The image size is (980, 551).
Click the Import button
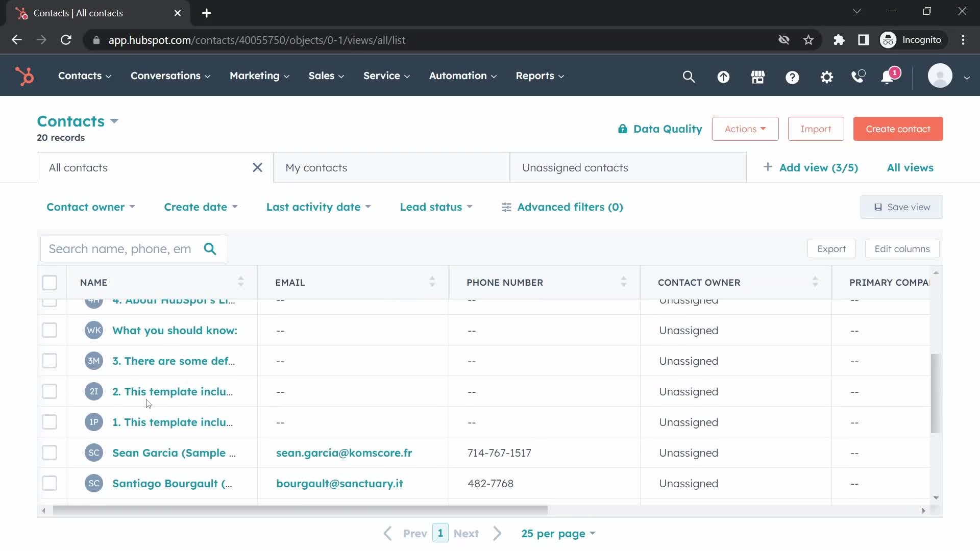(x=816, y=129)
